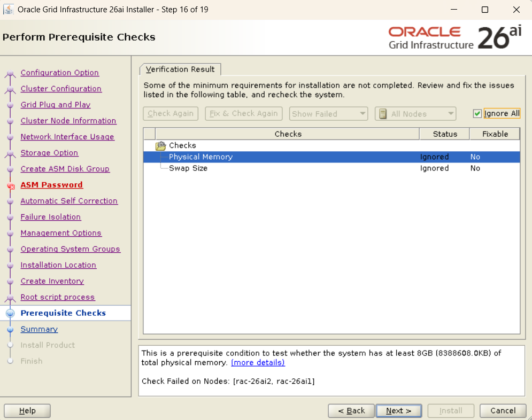Open Help for the installer
Image resolution: width=532 pixels, height=420 pixels.
click(27, 411)
